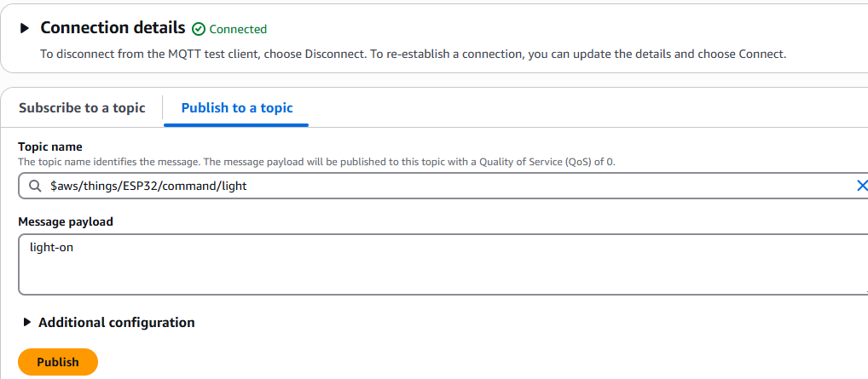Expand the Connection details disclosure triangle

point(25,28)
